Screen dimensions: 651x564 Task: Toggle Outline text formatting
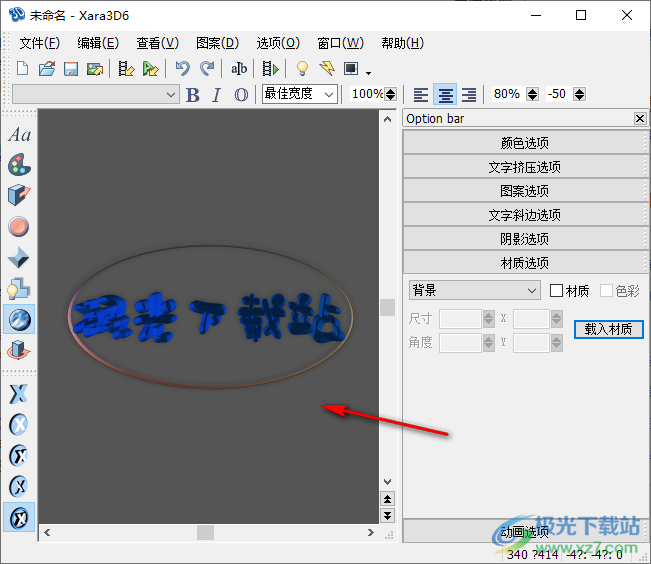[x=241, y=95]
